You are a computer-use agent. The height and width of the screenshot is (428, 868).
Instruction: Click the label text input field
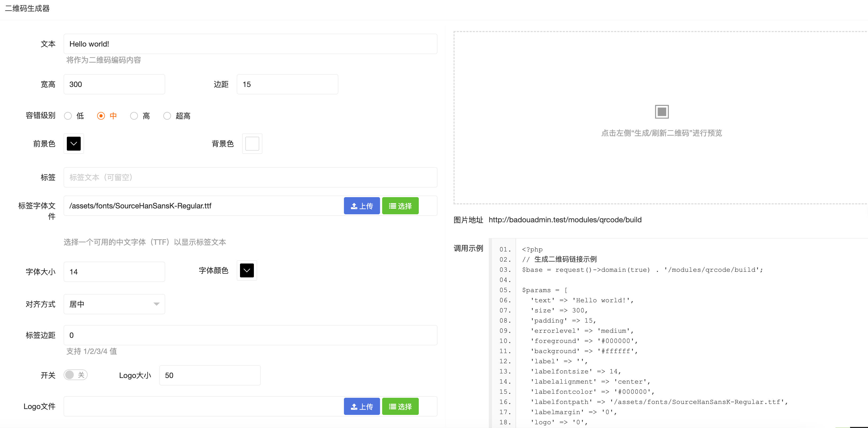[250, 177]
